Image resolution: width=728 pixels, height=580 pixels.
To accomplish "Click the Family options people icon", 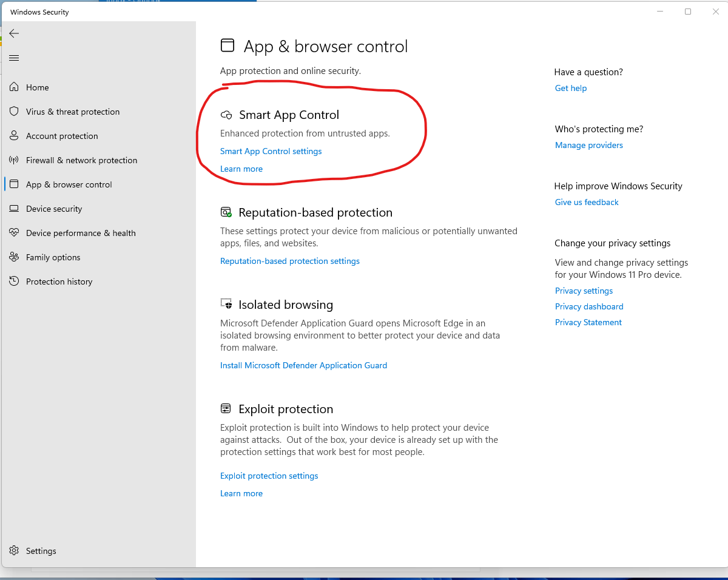I will click(x=14, y=257).
